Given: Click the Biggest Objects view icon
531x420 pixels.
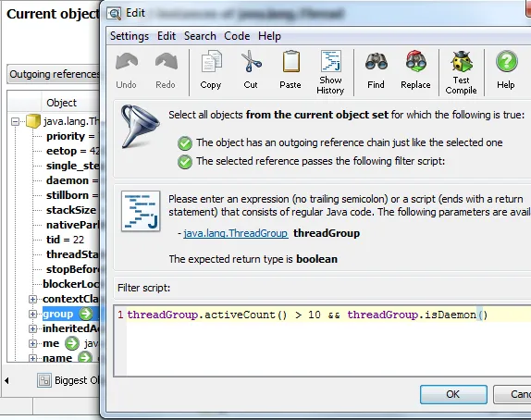Looking at the screenshot, I should pyautogui.click(x=44, y=380).
